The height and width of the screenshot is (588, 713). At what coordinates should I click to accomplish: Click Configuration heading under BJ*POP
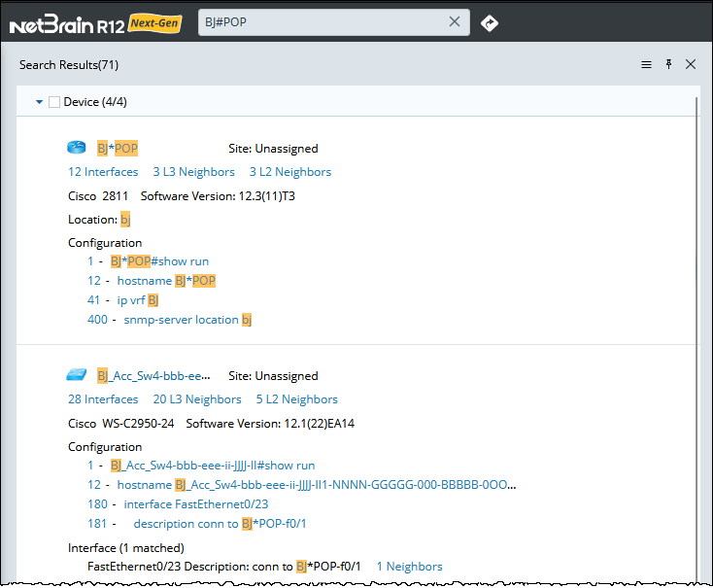(105, 243)
